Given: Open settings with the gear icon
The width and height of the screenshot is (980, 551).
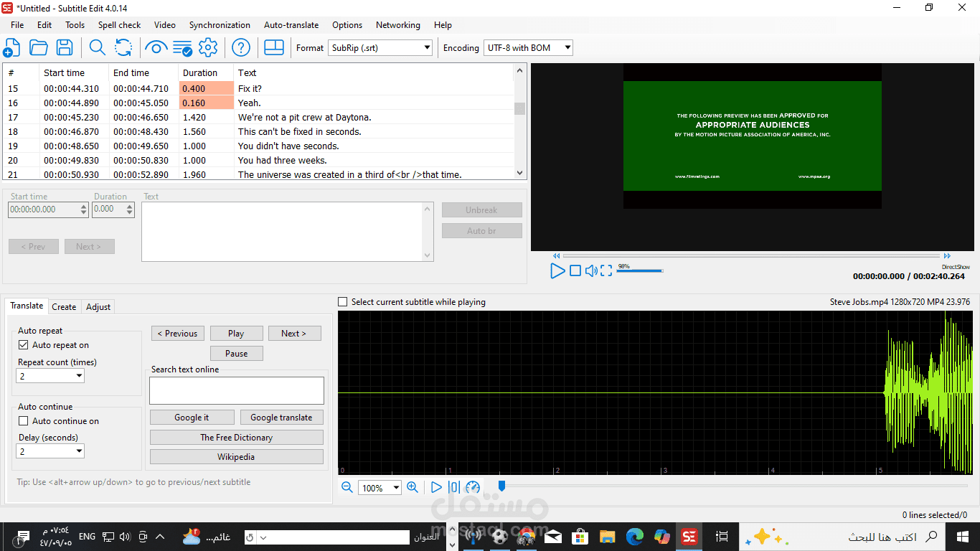Looking at the screenshot, I should 208,48.
